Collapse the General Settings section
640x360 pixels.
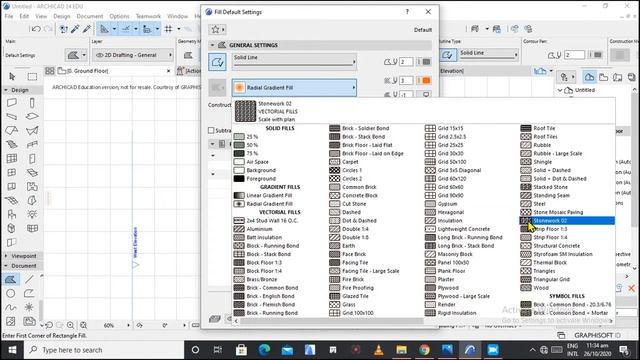(x=212, y=45)
